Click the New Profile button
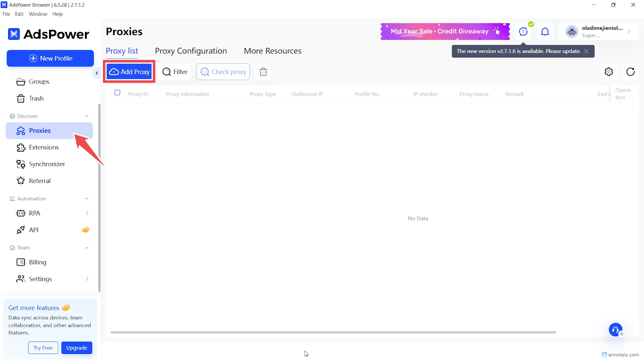 point(50,58)
